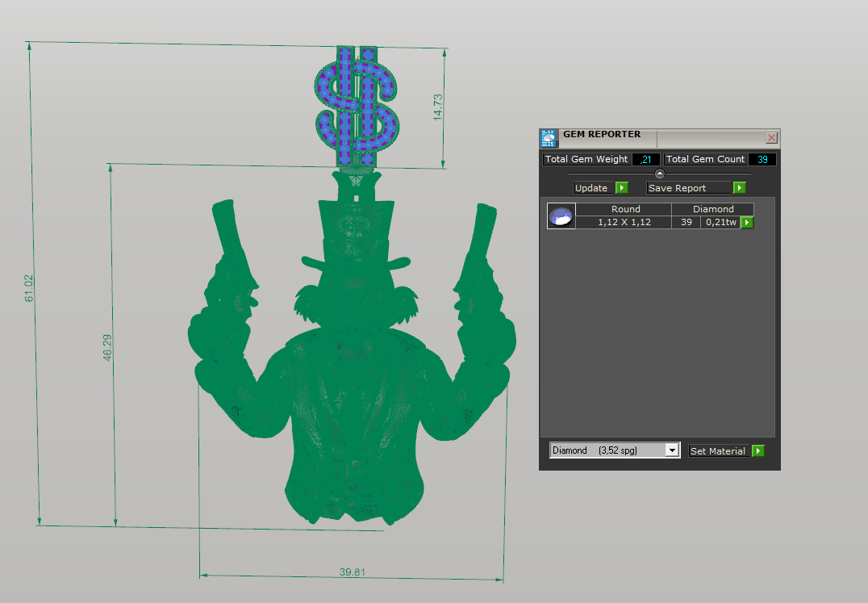Click the Set Material text button
This screenshot has height=603, width=868.
(x=718, y=451)
